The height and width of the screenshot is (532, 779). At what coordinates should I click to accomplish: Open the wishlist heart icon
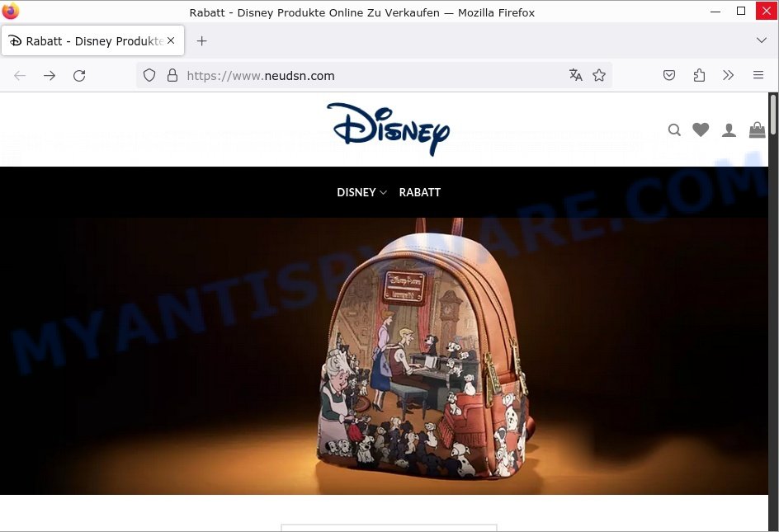(x=701, y=129)
